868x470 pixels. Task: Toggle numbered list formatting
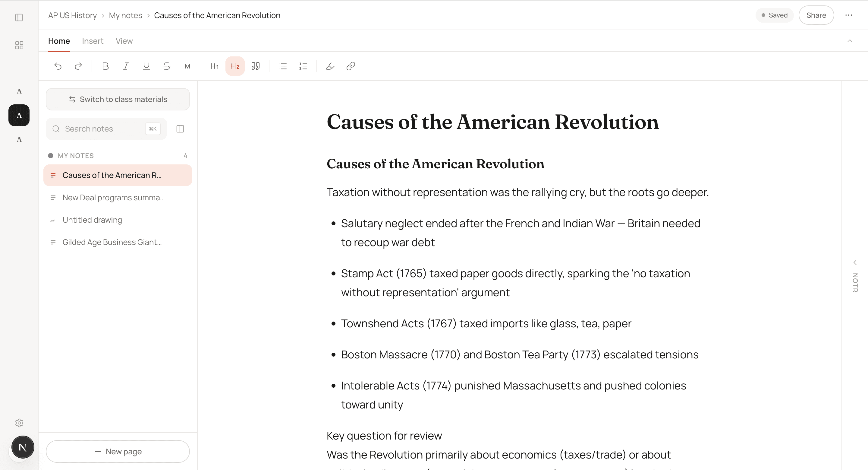(303, 66)
